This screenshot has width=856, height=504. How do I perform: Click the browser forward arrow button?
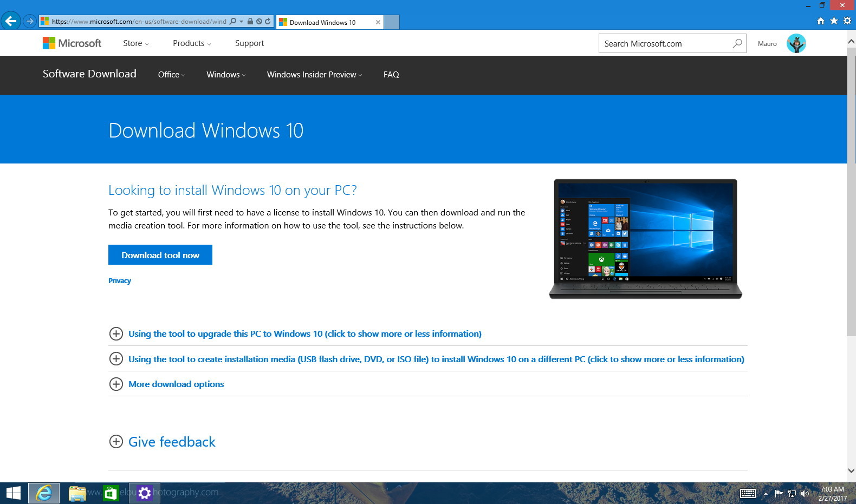pos(30,21)
